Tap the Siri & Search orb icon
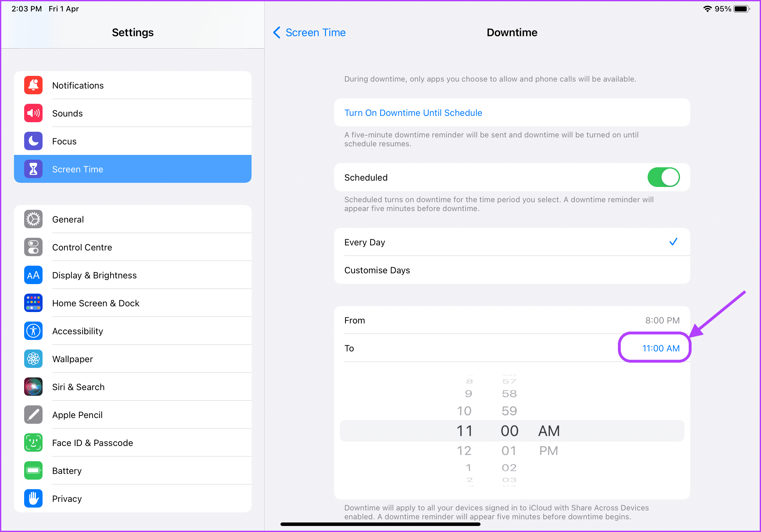Screen dimensions: 761x532 33,387
